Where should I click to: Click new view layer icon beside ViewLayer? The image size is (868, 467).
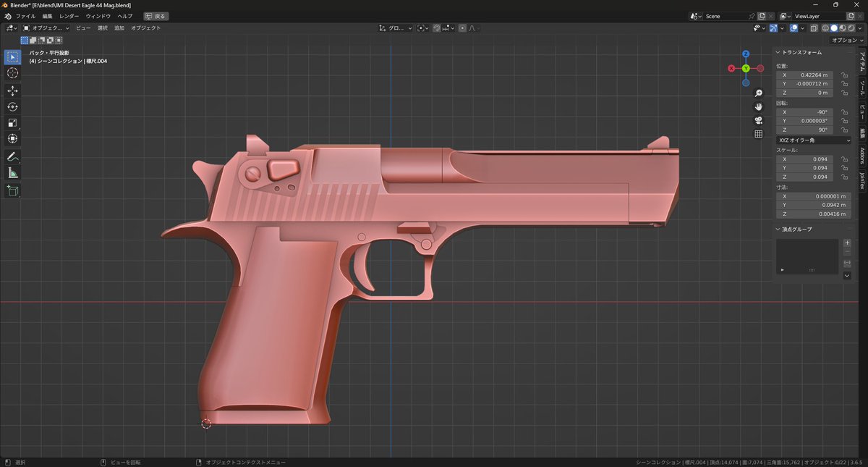tap(851, 16)
